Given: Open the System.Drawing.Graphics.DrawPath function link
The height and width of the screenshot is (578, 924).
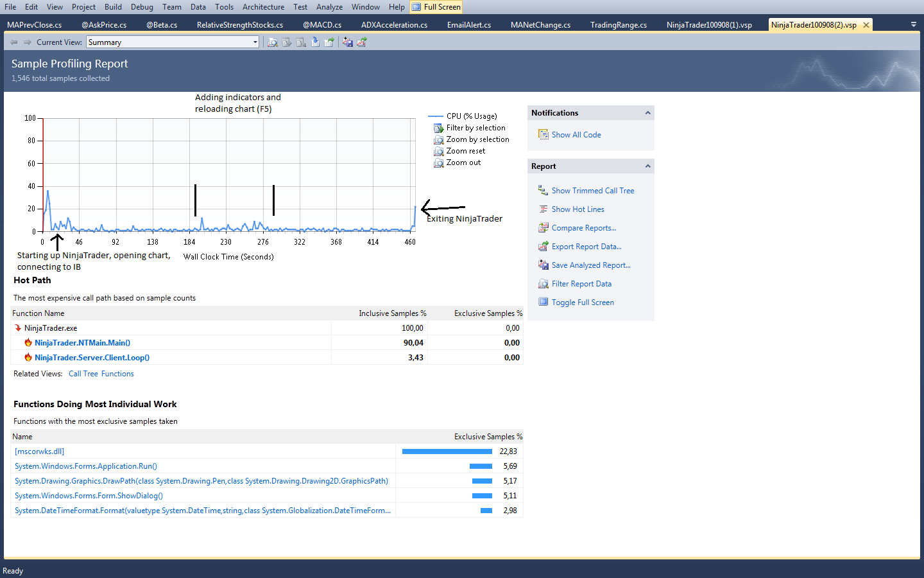Looking at the screenshot, I should [x=201, y=481].
